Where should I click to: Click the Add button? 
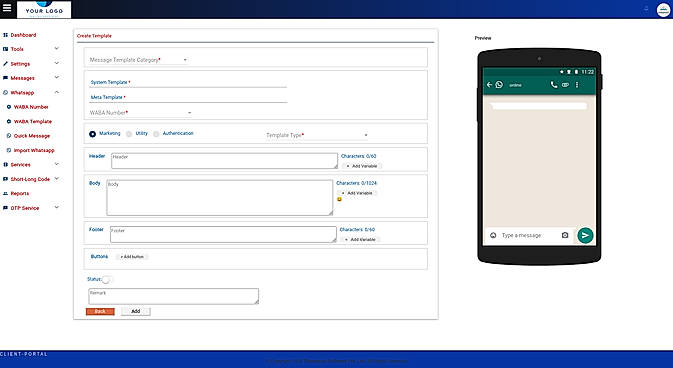(136, 311)
